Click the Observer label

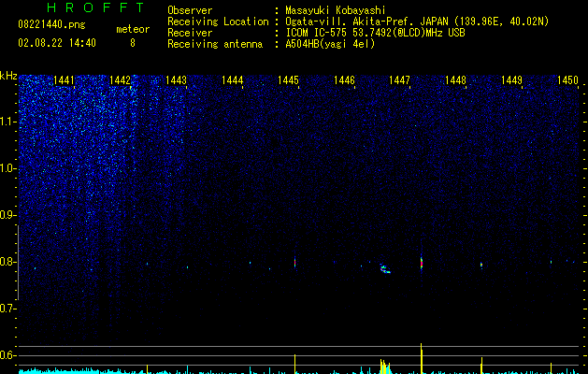click(x=190, y=10)
